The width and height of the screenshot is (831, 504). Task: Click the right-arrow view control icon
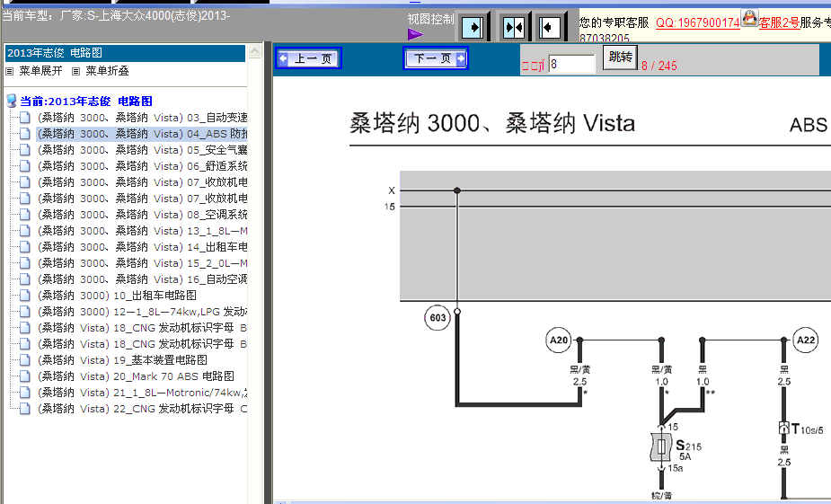[473, 27]
